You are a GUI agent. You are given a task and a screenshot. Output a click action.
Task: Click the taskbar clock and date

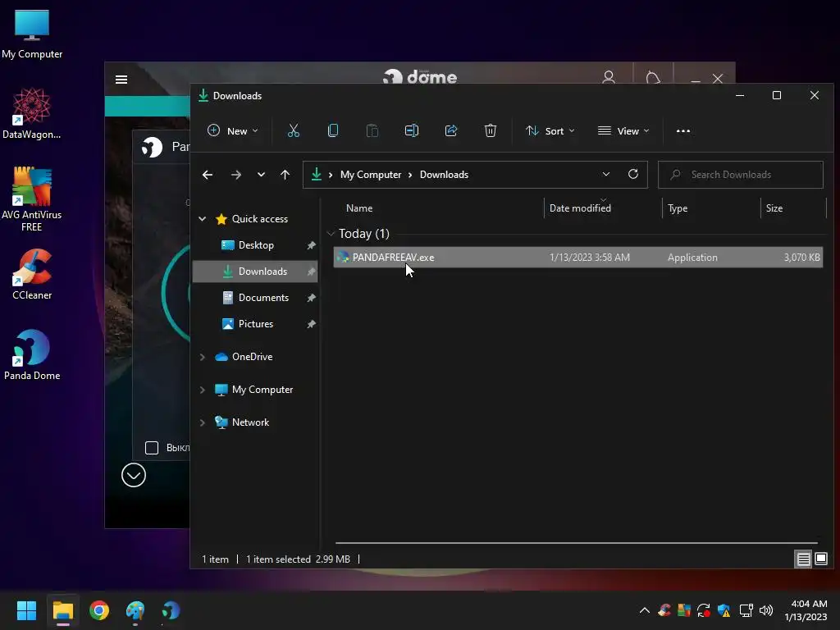[806, 610]
